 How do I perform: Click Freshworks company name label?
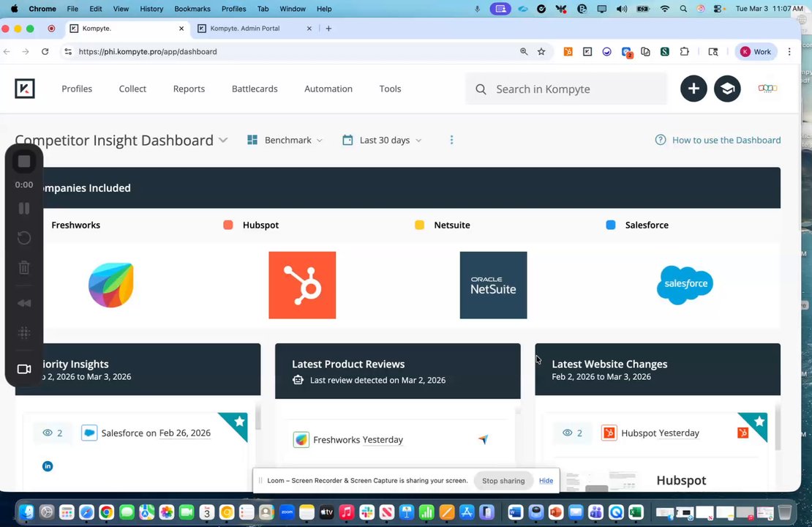[75, 225]
